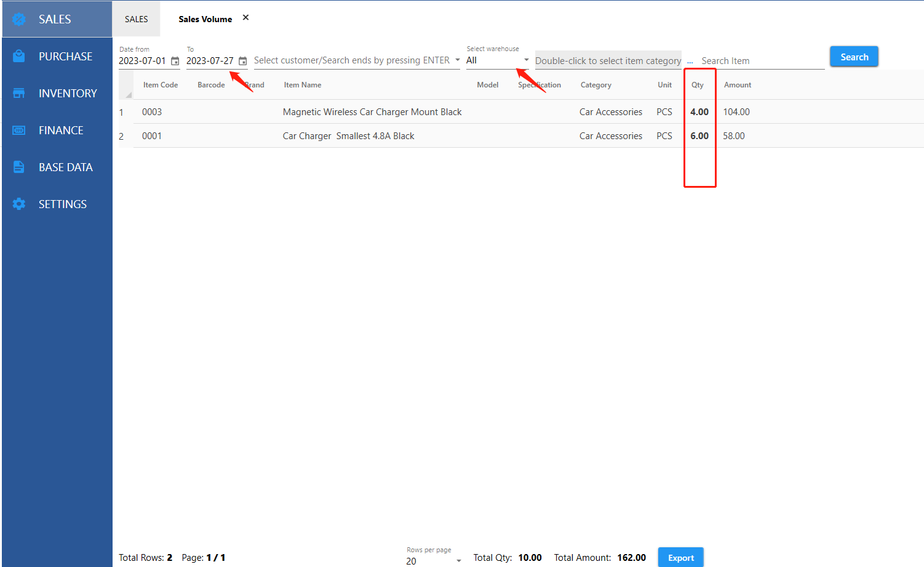Click the Search button
This screenshot has height=567, width=924.
click(854, 57)
